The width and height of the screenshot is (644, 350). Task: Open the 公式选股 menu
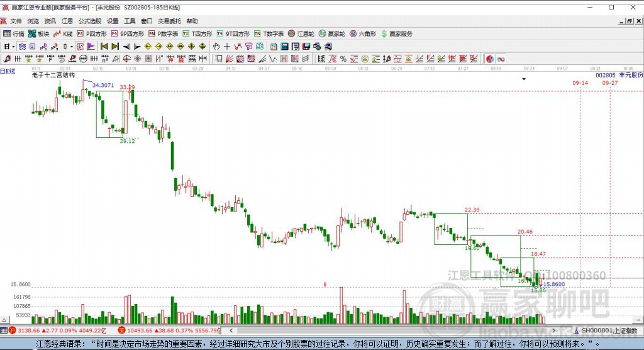89,21
